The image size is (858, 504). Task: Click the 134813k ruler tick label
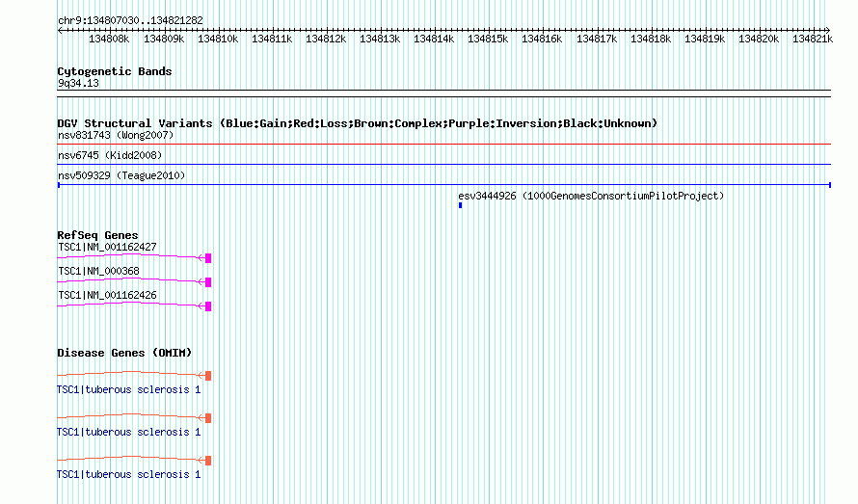380,39
